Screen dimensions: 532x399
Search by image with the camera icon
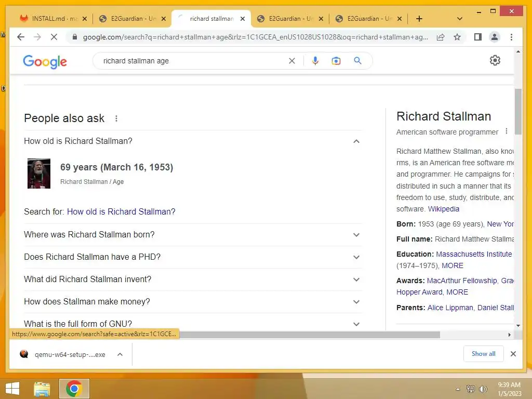[336, 61]
